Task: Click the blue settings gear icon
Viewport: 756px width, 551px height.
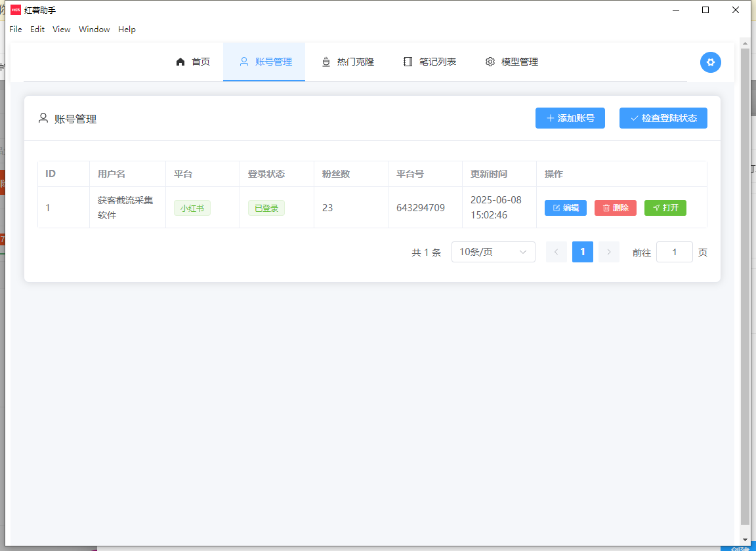Action: point(710,62)
